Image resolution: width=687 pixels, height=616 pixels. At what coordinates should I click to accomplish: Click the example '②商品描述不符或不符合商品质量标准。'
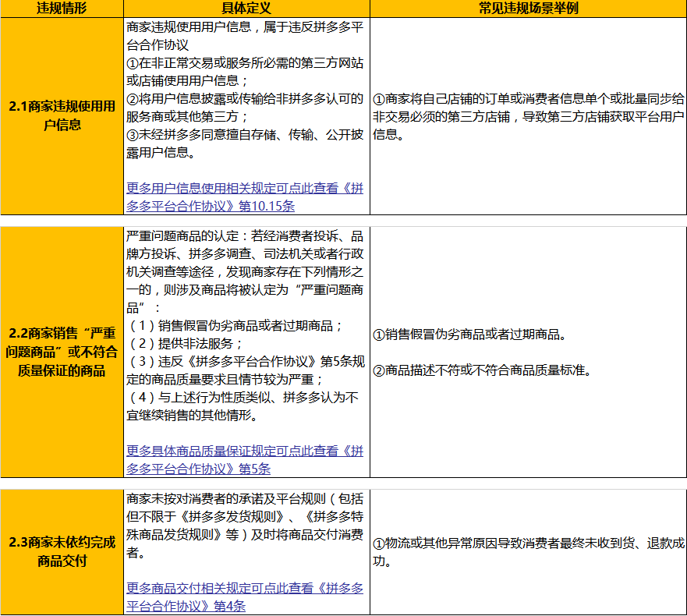(484, 370)
